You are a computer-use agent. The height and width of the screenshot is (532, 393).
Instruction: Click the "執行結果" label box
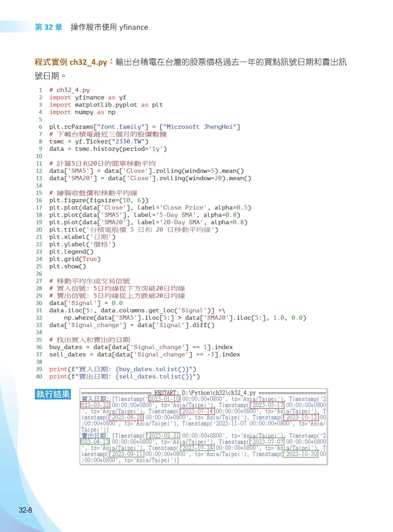(x=53, y=394)
